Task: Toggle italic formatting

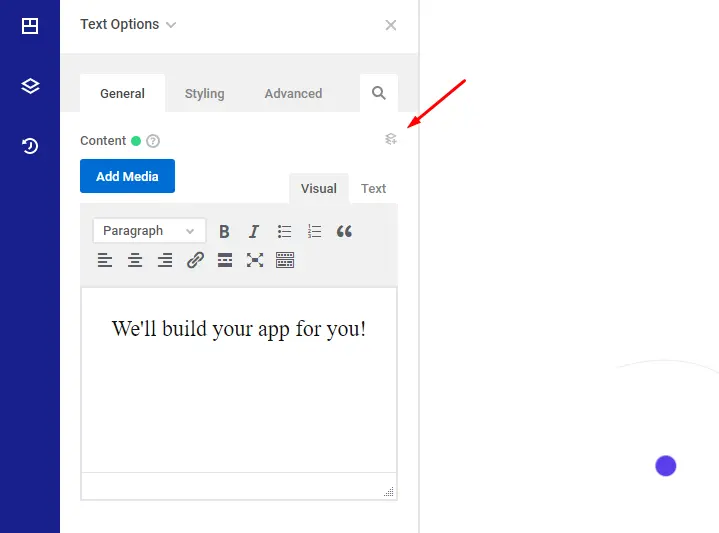Action: coord(254,232)
